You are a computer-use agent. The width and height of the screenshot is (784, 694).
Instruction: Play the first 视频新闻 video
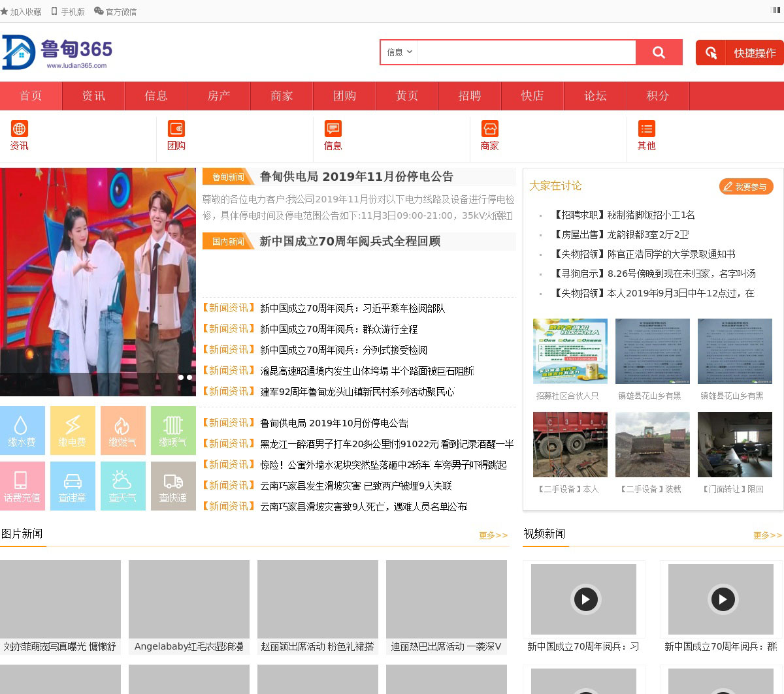pos(585,599)
